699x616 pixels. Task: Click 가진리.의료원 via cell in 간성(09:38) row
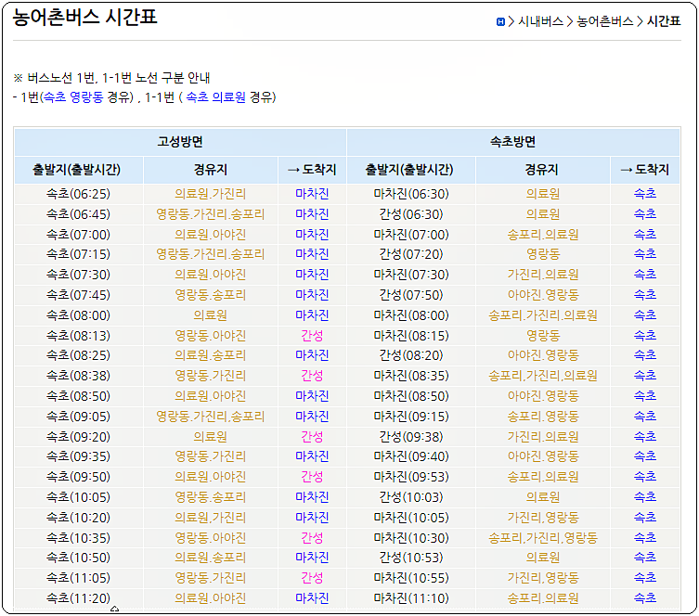(543, 437)
